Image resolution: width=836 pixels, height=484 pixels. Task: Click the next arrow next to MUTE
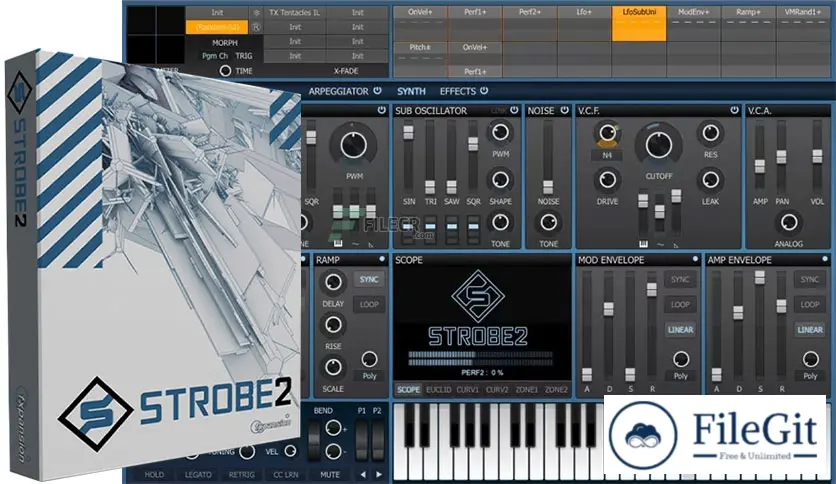379,474
